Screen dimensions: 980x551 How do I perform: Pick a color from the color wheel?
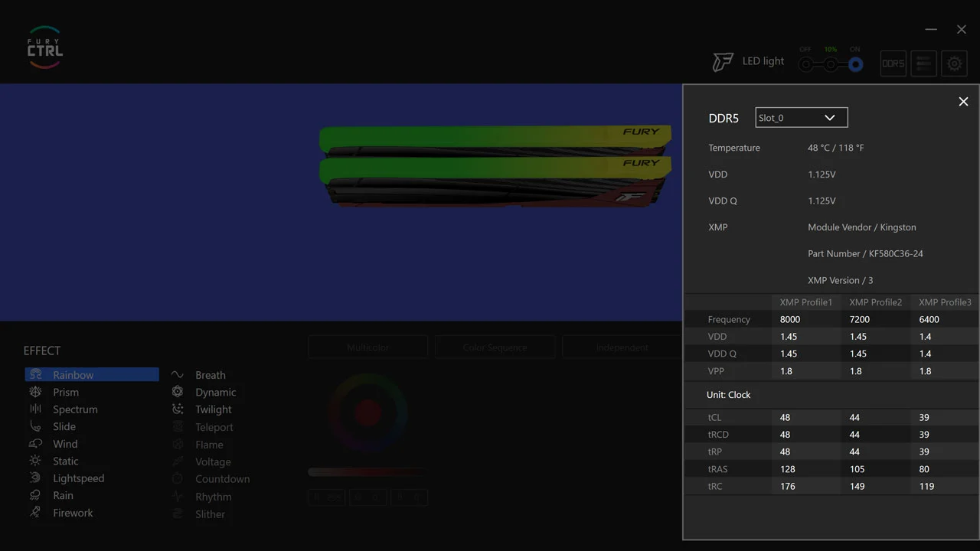[x=367, y=412]
